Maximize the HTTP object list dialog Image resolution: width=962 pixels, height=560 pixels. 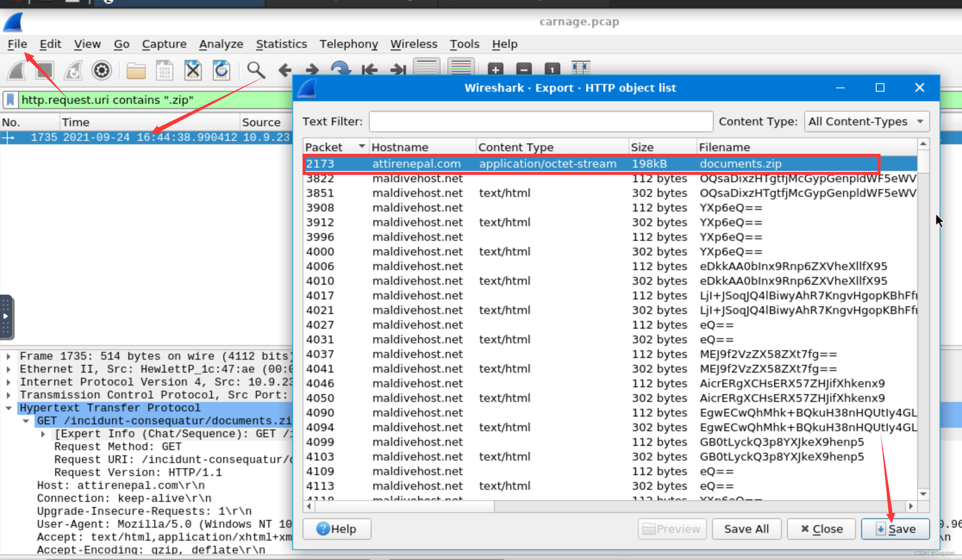[880, 88]
